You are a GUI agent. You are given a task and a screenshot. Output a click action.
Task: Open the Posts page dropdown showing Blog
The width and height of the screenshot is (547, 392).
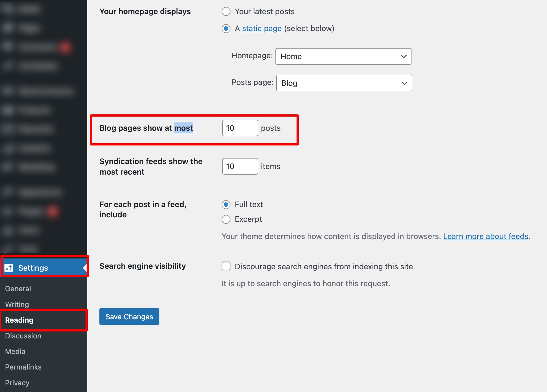[x=344, y=83]
